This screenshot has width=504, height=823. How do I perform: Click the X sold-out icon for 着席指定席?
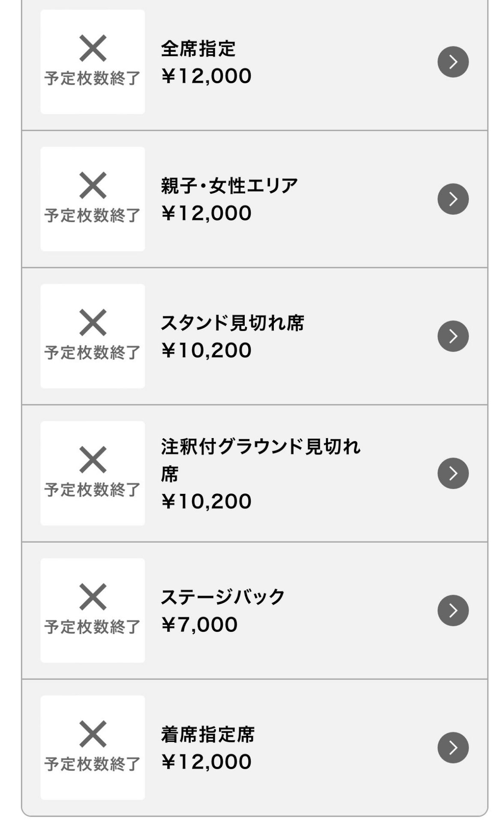tap(93, 734)
